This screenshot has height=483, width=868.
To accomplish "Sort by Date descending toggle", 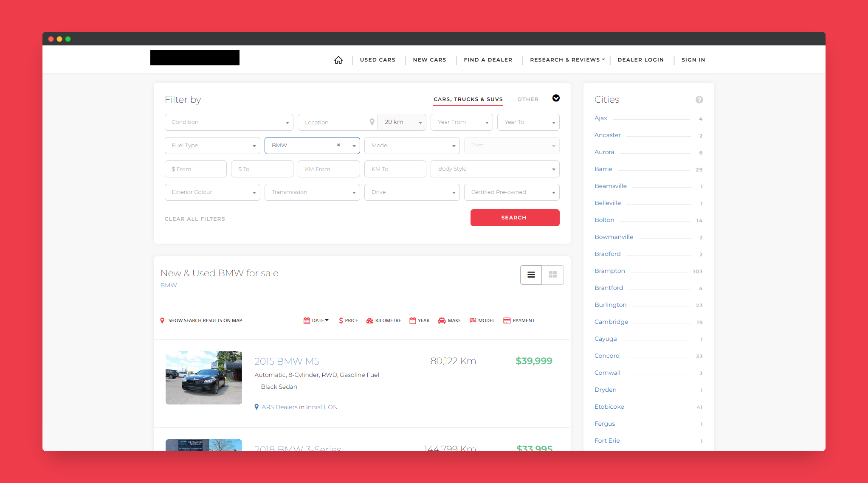I will tap(316, 321).
